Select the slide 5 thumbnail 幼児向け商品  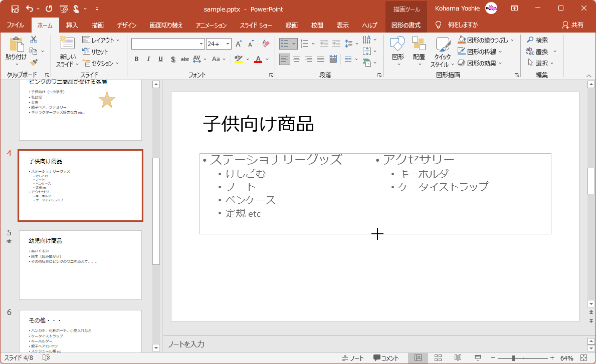point(80,265)
